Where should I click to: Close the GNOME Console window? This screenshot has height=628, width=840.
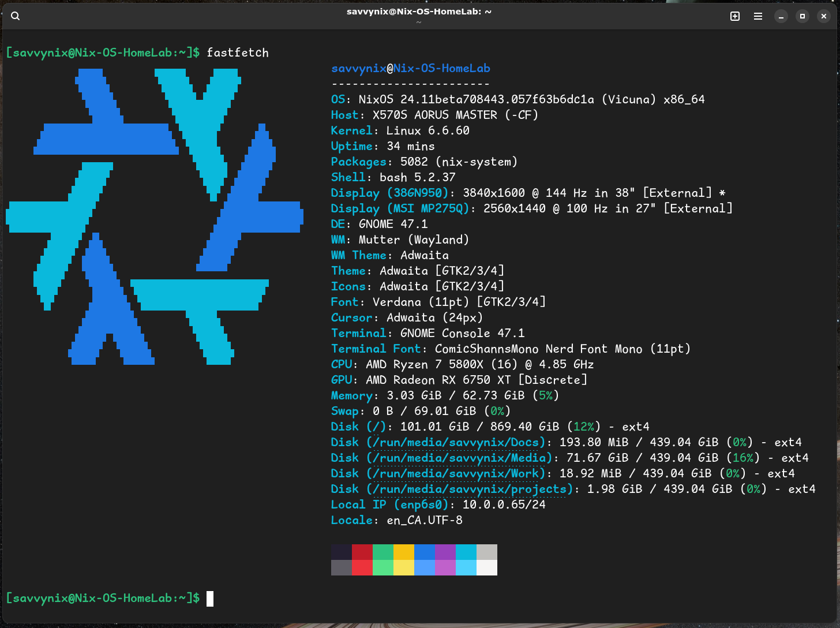click(824, 16)
